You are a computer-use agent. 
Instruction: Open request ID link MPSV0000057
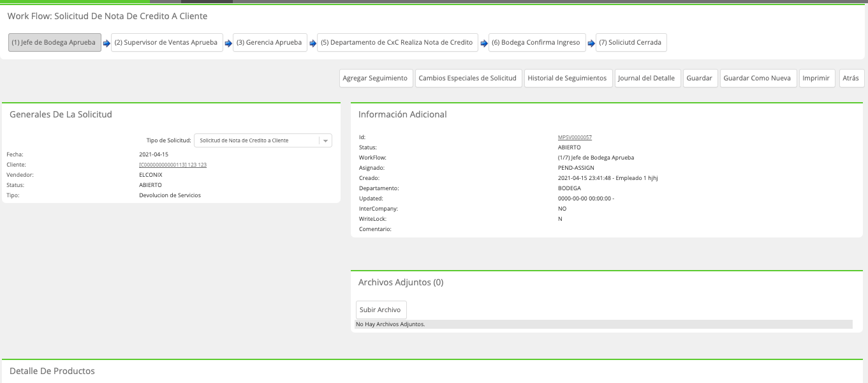coord(575,137)
